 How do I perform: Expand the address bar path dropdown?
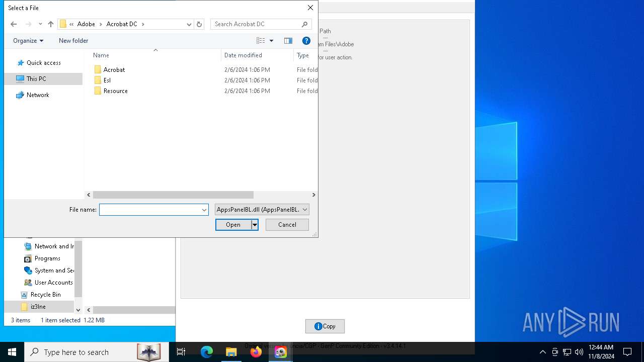point(189,24)
